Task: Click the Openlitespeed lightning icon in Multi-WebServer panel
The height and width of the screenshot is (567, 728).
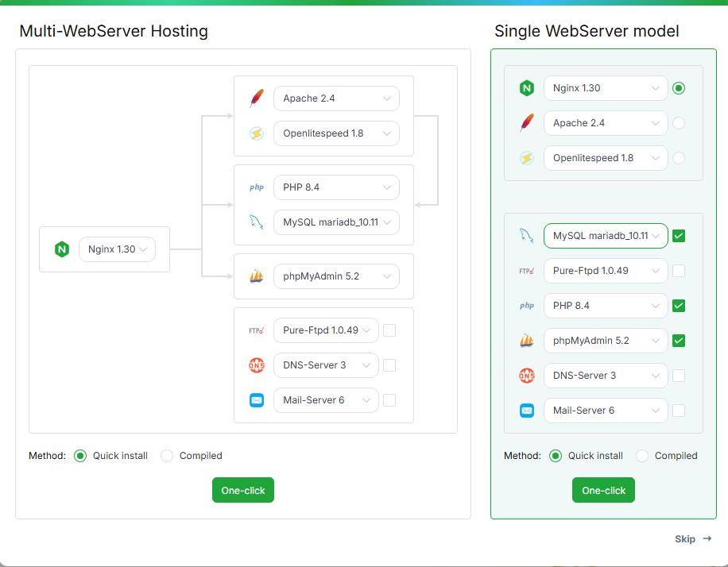Action: (257, 133)
